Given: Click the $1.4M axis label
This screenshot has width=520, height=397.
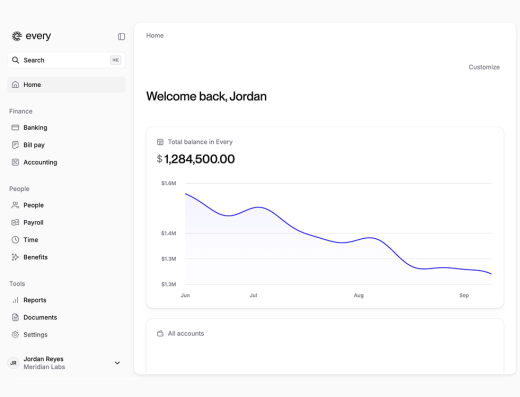Looking at the screenshot, I should (169, 233).
